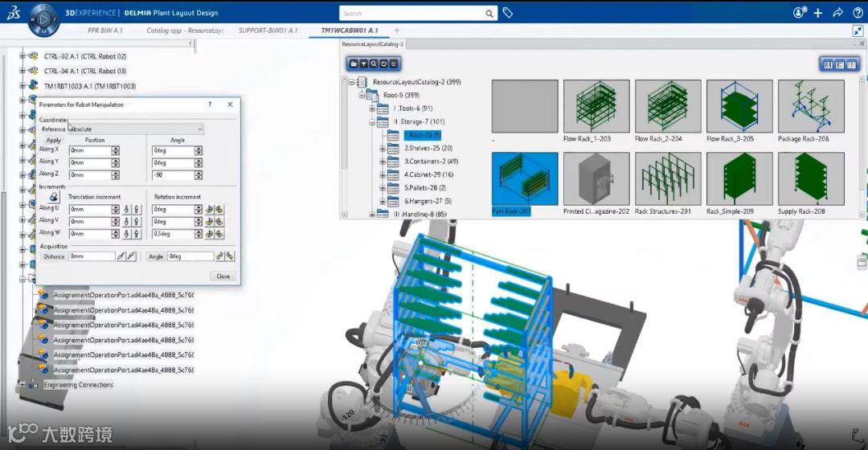
Task: Click the Close button in dialog
Action: (223, 276)
